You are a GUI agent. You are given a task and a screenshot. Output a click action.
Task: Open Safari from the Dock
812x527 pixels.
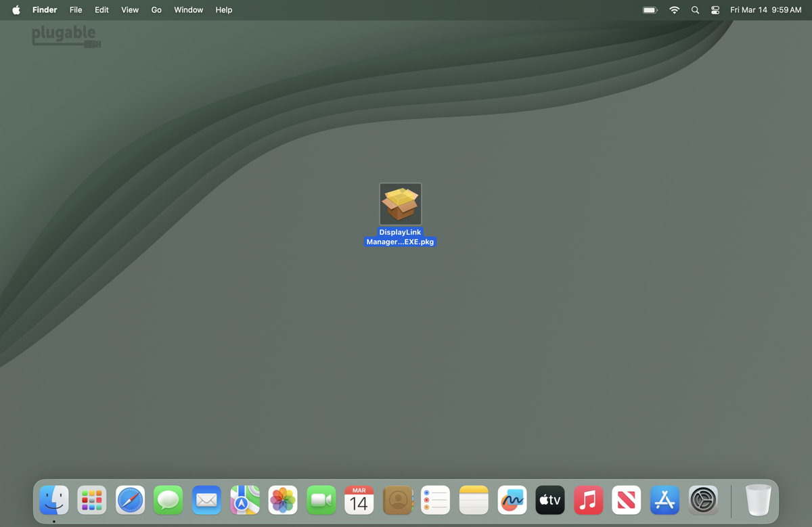tap(130, 499)
